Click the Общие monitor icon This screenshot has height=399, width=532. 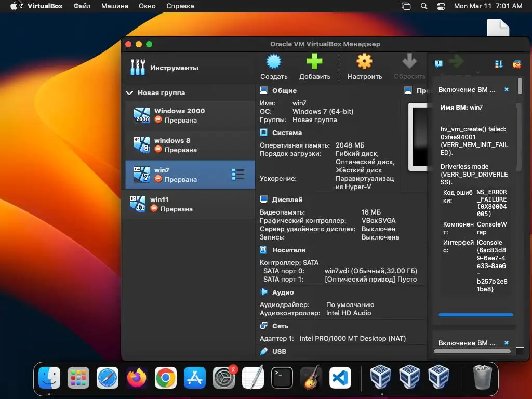click(x=263, y=90)
